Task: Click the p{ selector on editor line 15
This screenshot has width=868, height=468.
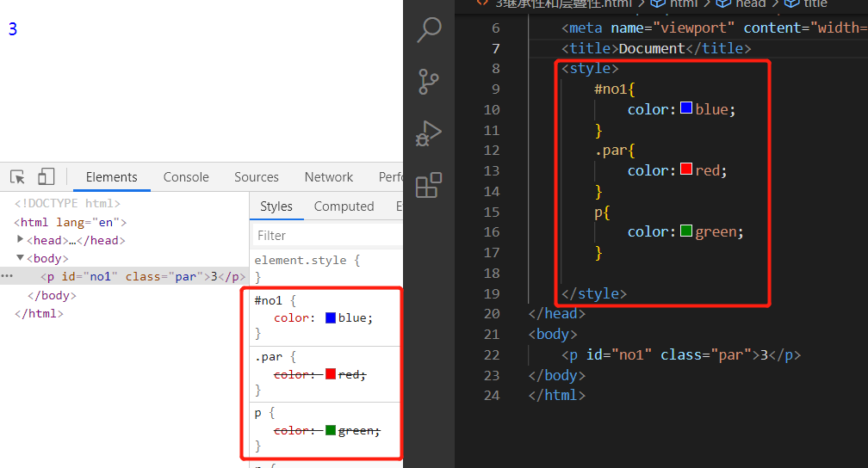Action: click(x=602, y=213)
